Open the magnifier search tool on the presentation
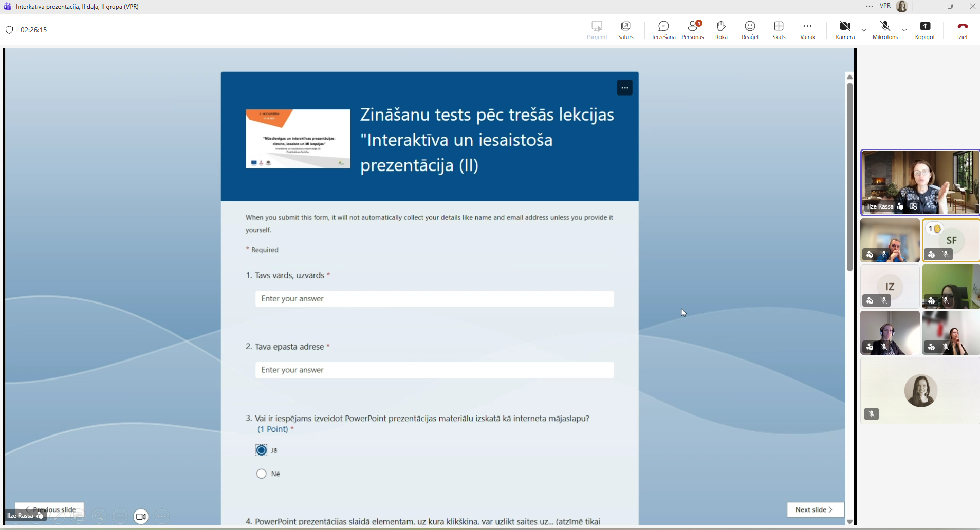Viewport: 980px width, 530px height. [99, 516]
